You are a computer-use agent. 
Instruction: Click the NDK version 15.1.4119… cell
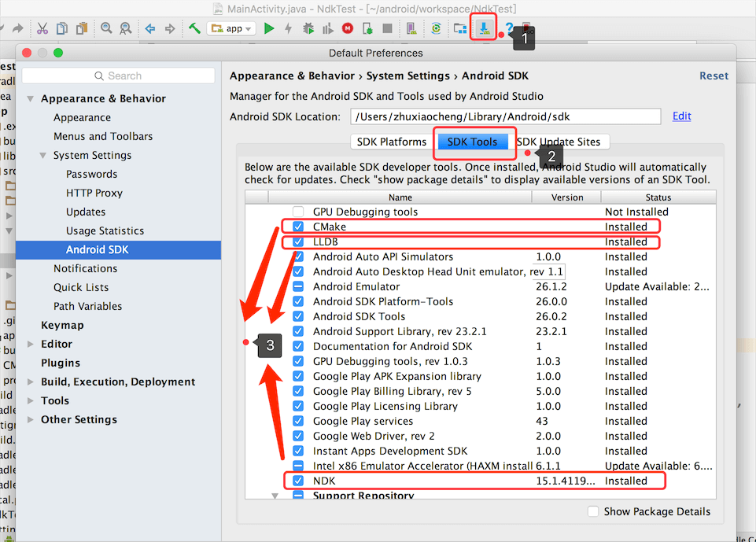pyautogui.click(x=566, y=481)
